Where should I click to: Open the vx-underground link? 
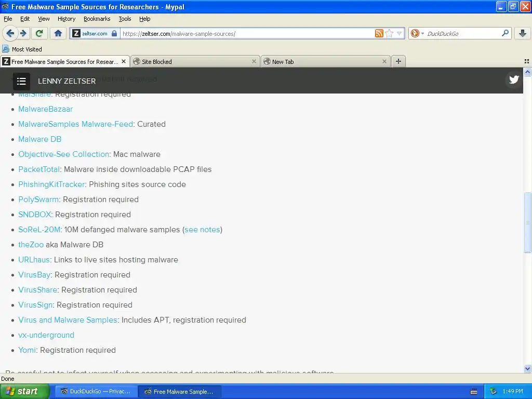click(x=46, y=335)
